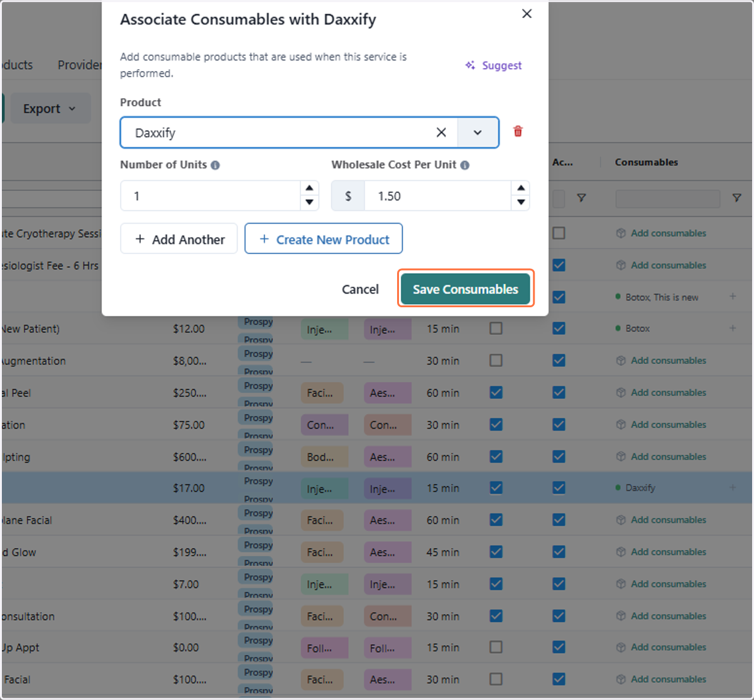Click the 45 min duration cell
Viewport: 754px width, 700px height.
[x=443, y=552]
